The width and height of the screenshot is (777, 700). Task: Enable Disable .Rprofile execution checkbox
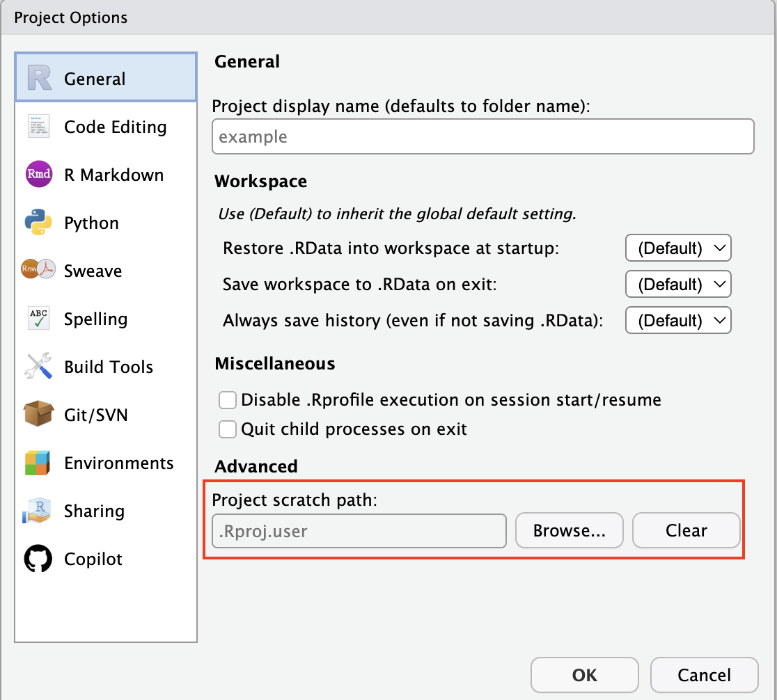coord(228,400)
